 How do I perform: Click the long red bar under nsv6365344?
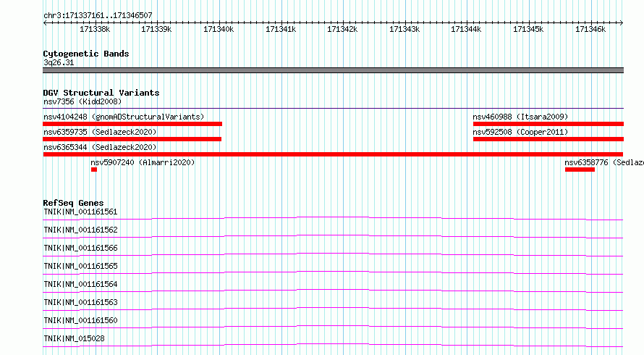tap(333, 154)
